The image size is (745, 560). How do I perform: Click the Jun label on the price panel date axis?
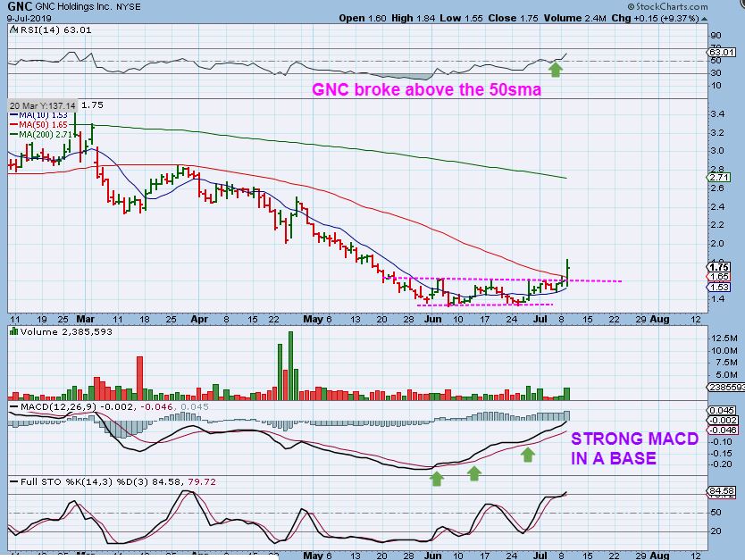[433, 319]
